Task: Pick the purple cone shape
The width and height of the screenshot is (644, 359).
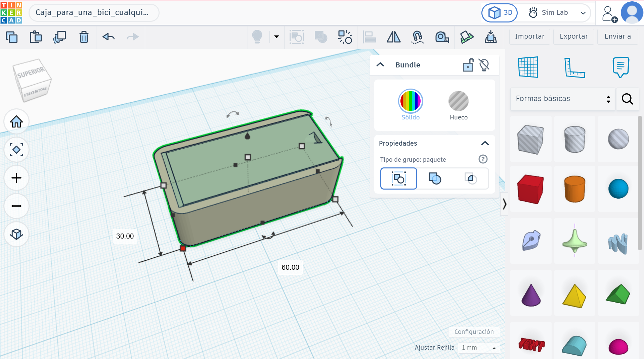Action: point(531,293)
